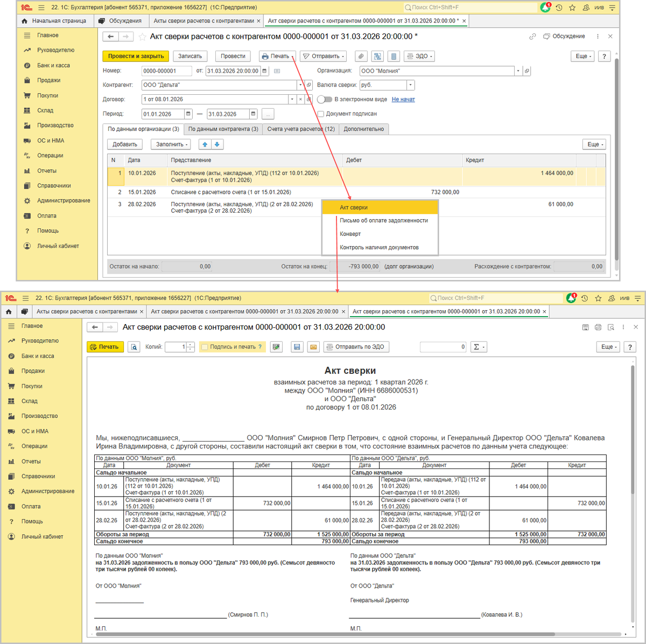This screenshot has height=644, width=646.
Task: Open Банк и касса in the editing window sidebar
Action: [53, 66]
